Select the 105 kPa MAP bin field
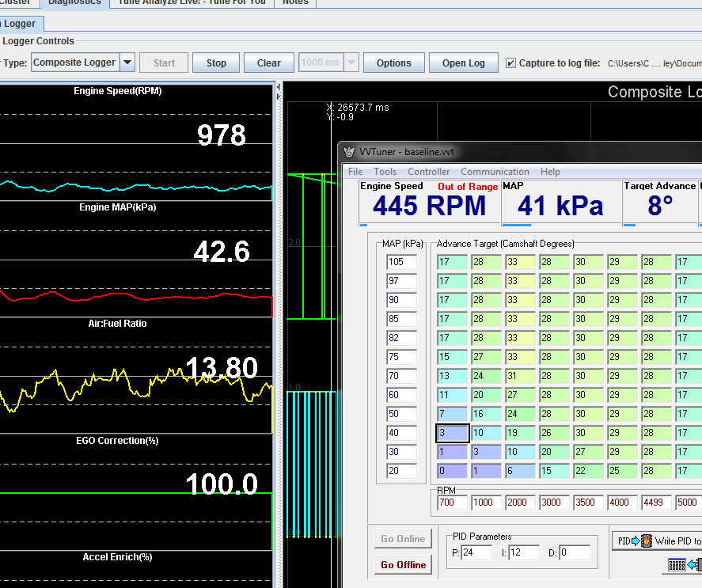Screen dimensions: 702x588 (401, 263)
